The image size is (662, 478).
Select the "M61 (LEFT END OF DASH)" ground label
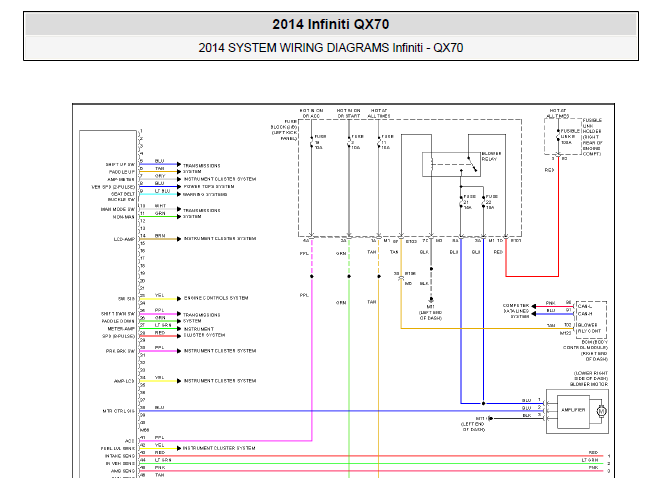click(431, 312)
